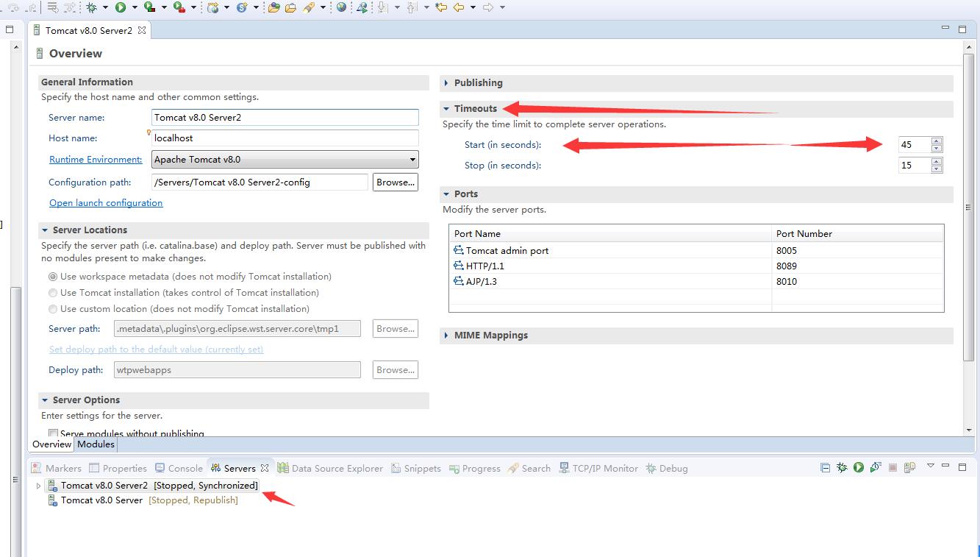Viewport: 980px width, 557px height.
Task: Click the HTTP/1.1 port row icon
Action: tap(459, 266)
